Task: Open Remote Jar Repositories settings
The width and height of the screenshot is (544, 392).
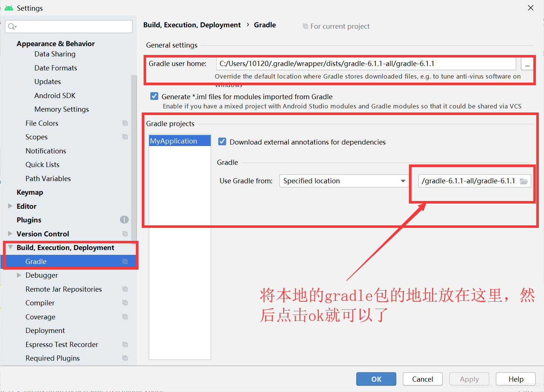Action: coord(63,289)
